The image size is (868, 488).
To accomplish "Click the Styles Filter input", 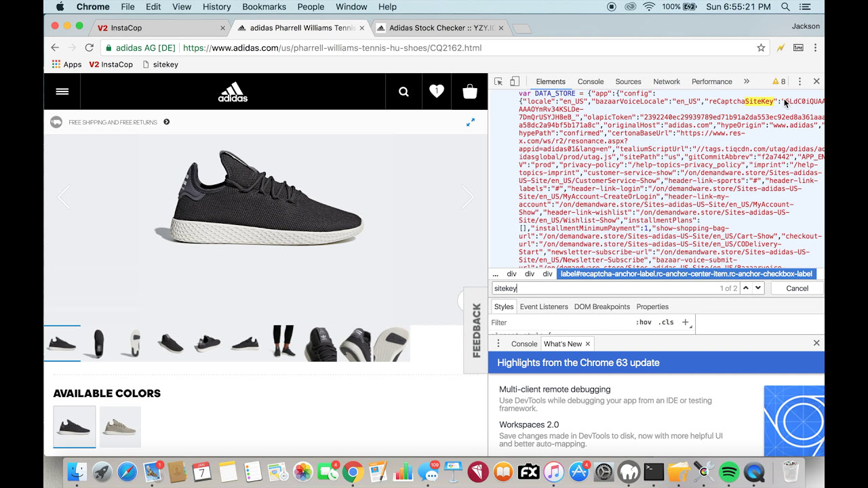I will (x=561, y=323).
